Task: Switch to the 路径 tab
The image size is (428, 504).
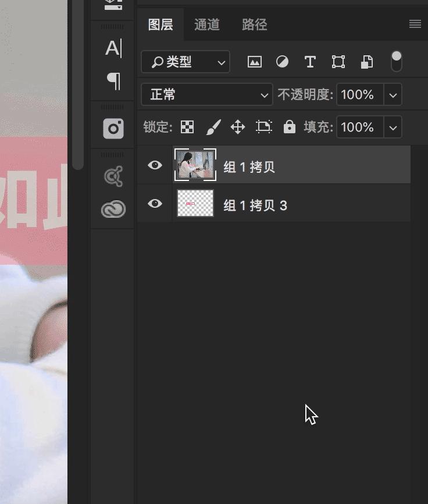Action: (x=254, y=24)
